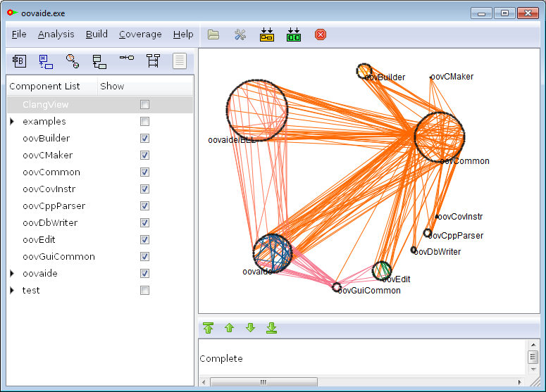Uncheck oovCommon show checkbox

144,172
